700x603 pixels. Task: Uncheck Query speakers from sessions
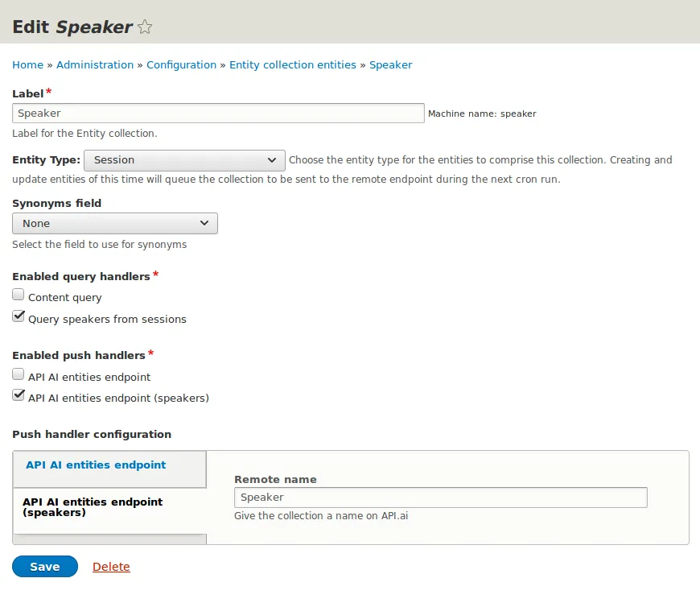click(19, 316)
